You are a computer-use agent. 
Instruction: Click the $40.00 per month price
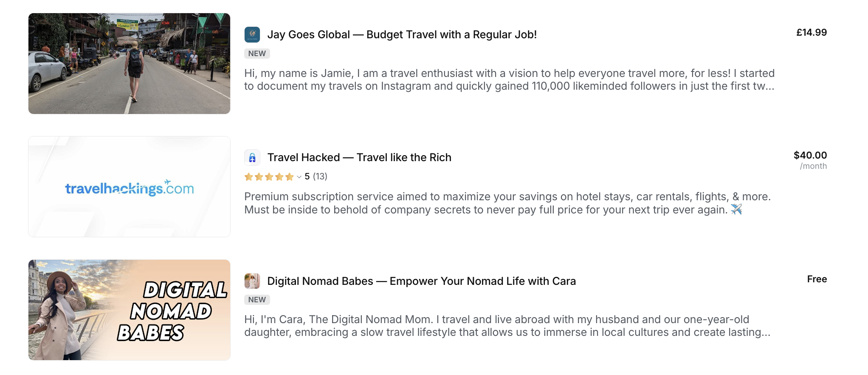tap(809, 156)
